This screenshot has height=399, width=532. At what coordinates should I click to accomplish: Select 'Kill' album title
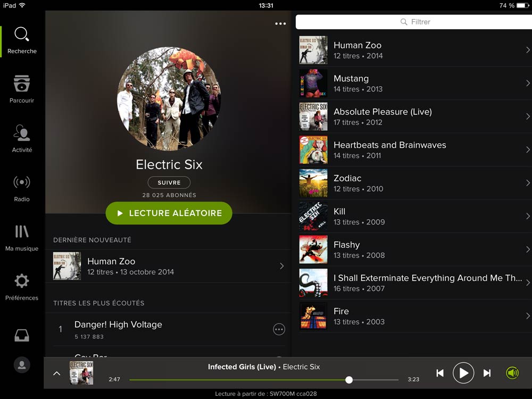pyautogui.click(x=339, y=211)
